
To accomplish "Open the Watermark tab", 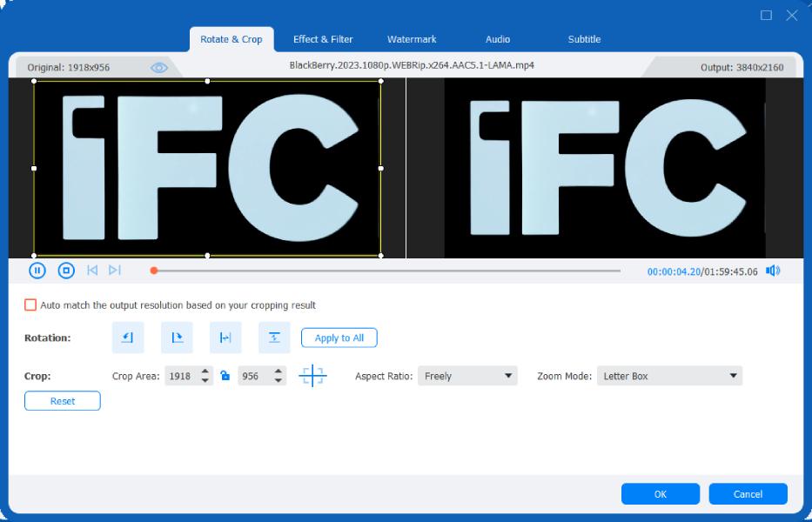I will point(412,39).
